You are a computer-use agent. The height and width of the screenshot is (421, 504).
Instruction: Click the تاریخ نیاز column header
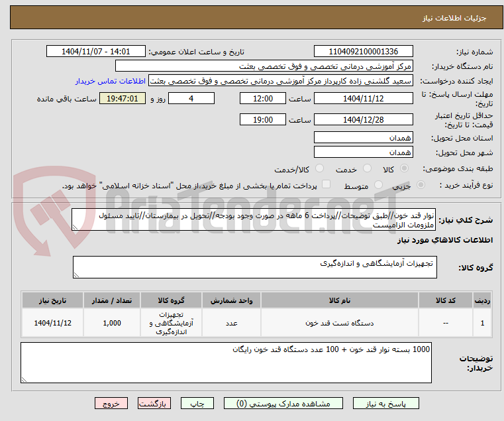click(52, 300)
